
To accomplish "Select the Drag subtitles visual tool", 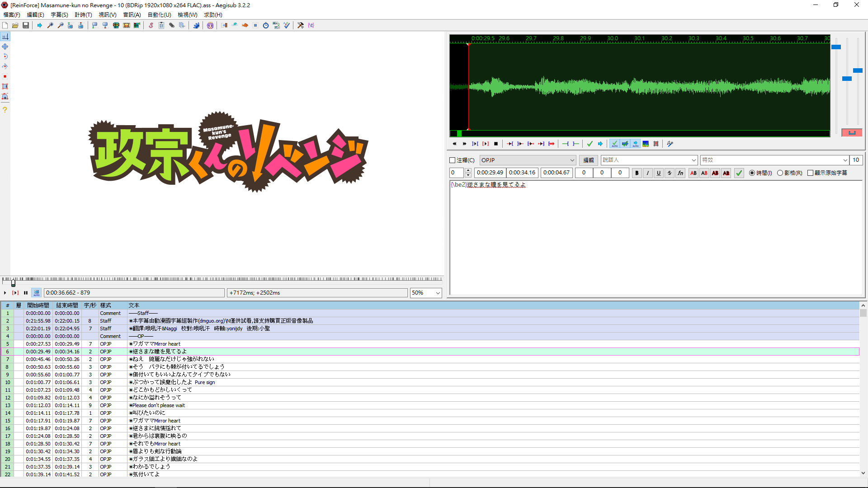I will pos(5,47).
